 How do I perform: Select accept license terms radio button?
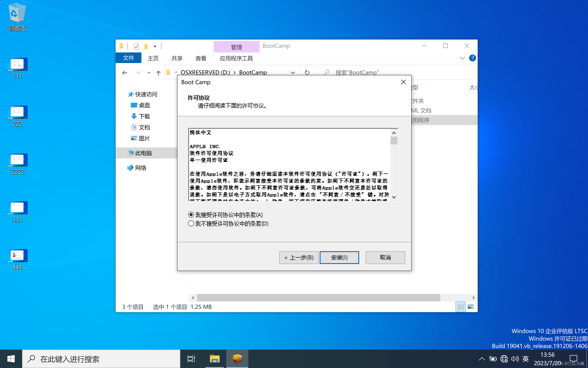(191, 215)
